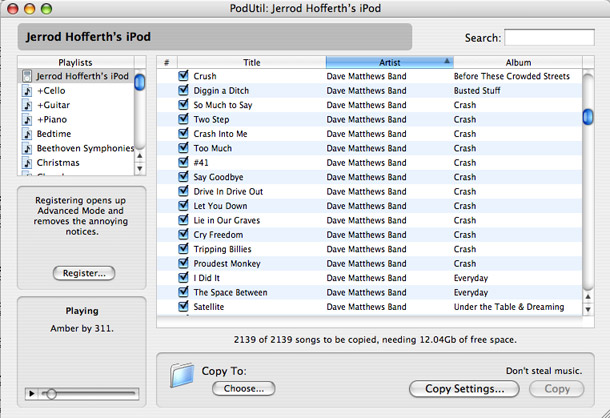Click the +Cello playlist music-note icon

27,91
